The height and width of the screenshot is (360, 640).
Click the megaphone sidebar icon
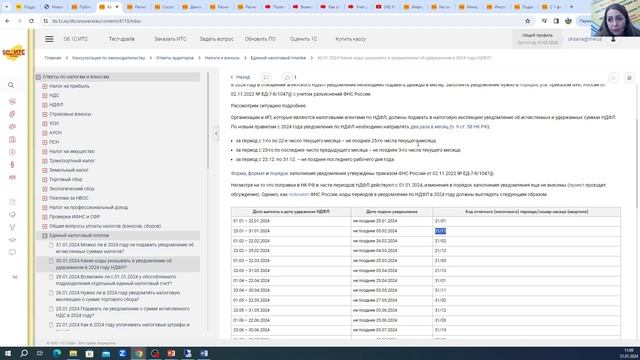coord(12,215)
